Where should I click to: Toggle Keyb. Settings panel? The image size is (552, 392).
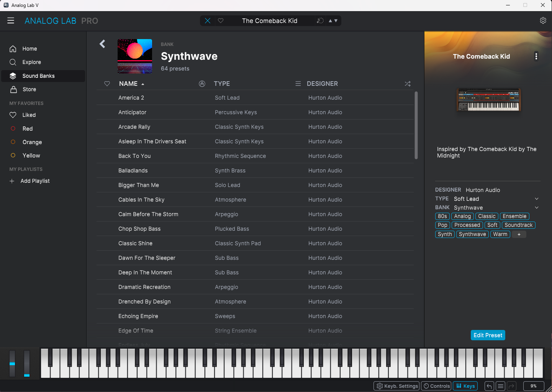point(396,386)
